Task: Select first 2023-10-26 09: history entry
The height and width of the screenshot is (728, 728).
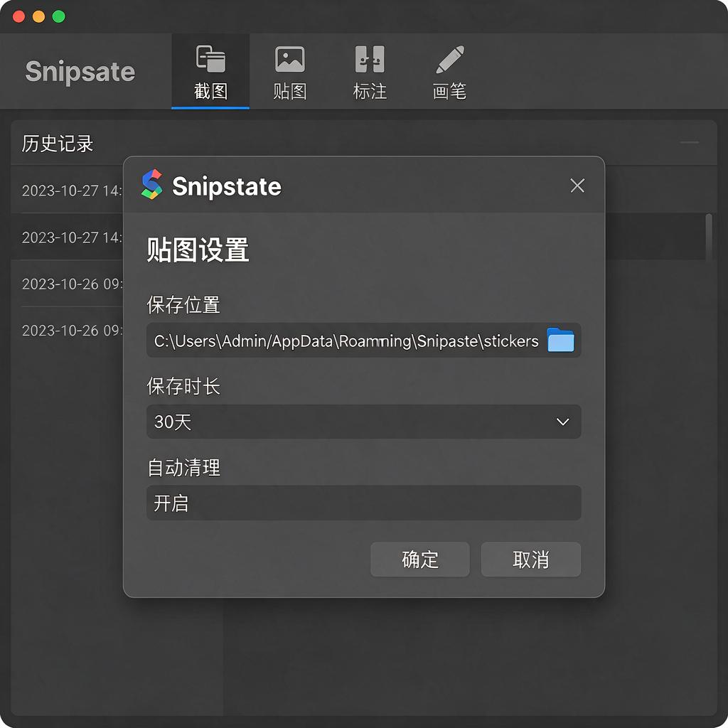Action: coord(72,284)
